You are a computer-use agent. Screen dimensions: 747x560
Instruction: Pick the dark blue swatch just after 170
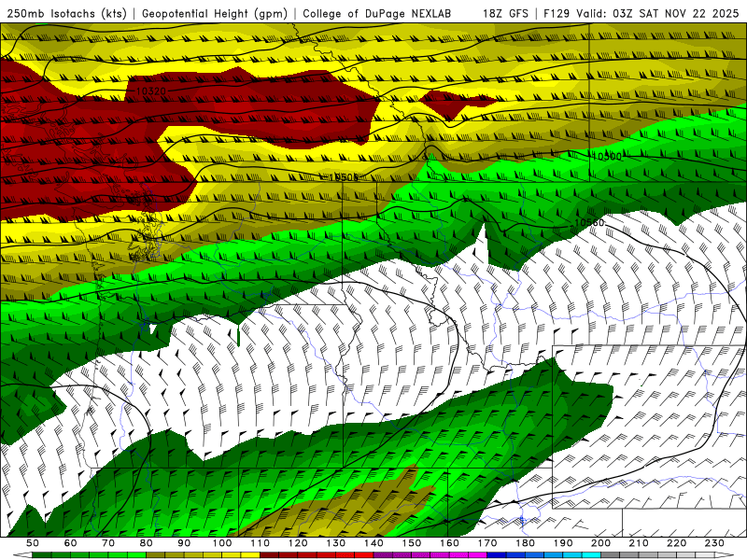(x=497, y=555)
